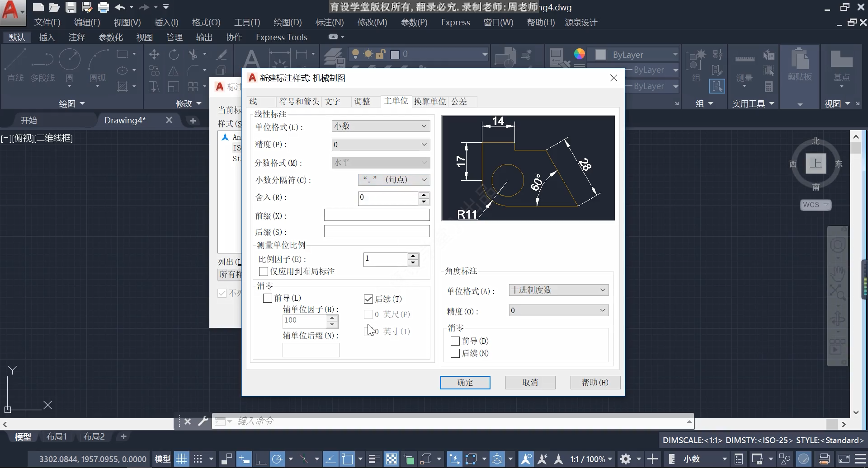Viewport: 868px width, 468px height.
Task: Click the Model space button in status bar
Action: tap(163, 459)
